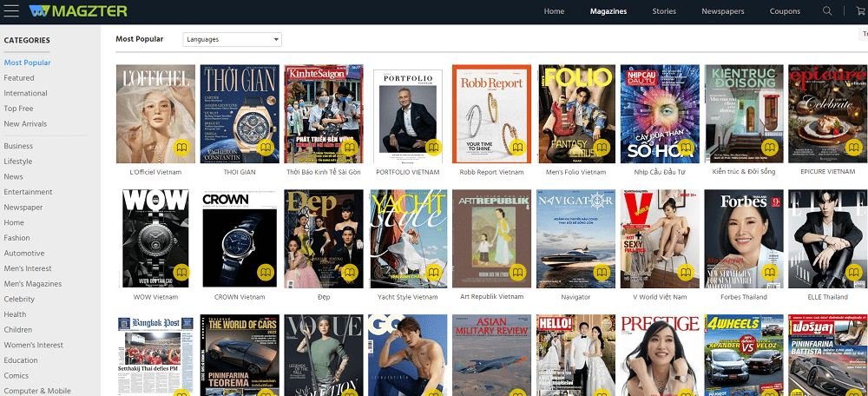Viewport: 868px width, 396px height.
Task: Select Children category
Action: coord(17,329)
